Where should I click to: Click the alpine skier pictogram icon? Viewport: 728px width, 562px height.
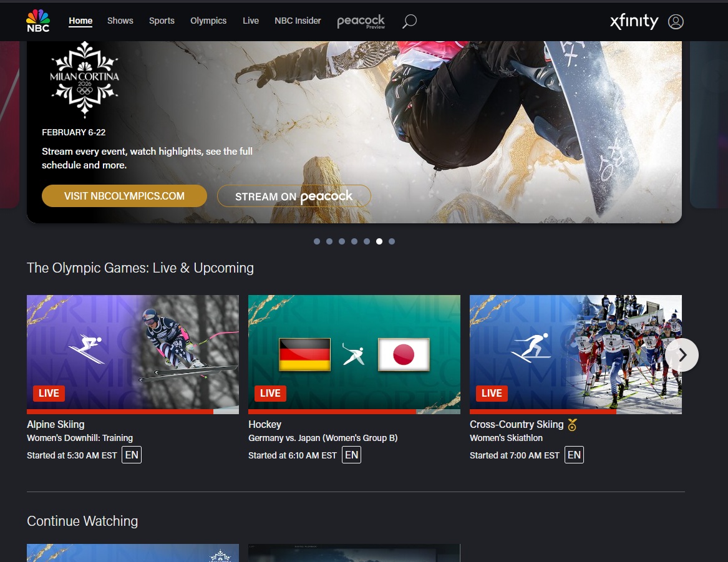[87, 349]
